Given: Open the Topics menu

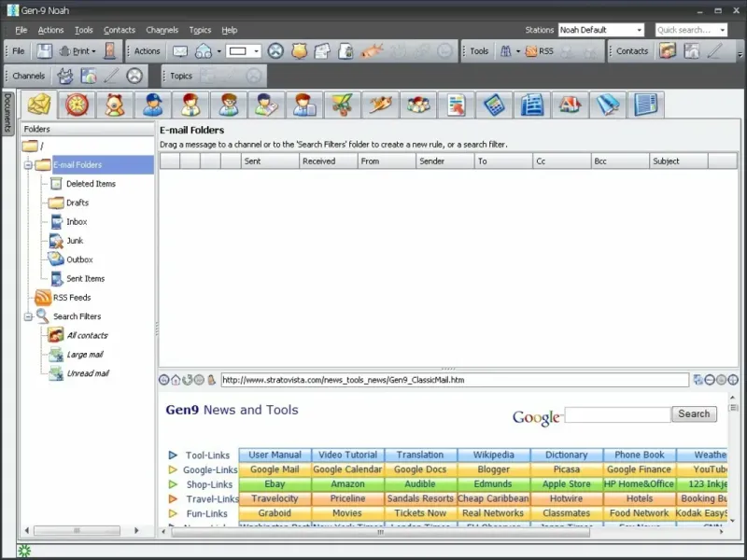Looking at the screenshot, I should (x=200, y=30).
